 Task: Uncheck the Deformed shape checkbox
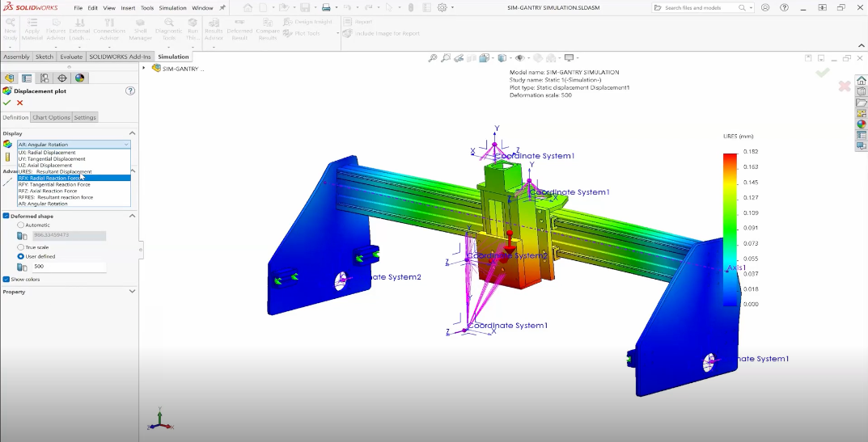6,216
